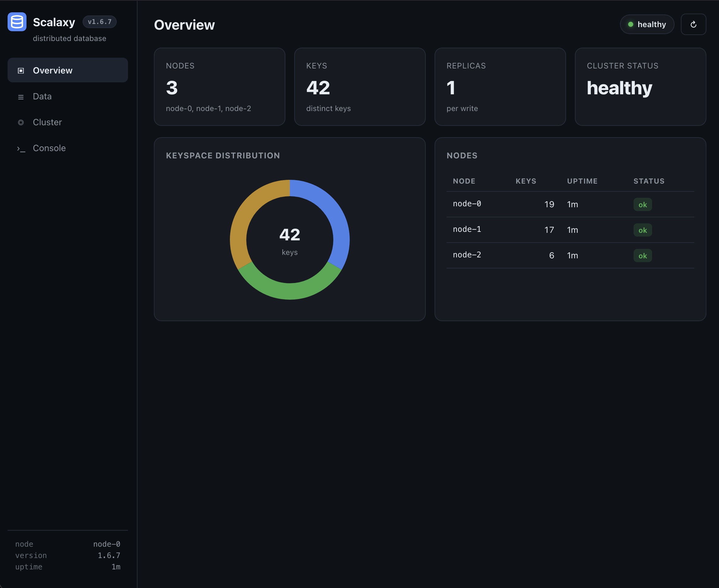Click the 6 keys value for node-2
Screen dimensions: 719x588
pos(552,256)
